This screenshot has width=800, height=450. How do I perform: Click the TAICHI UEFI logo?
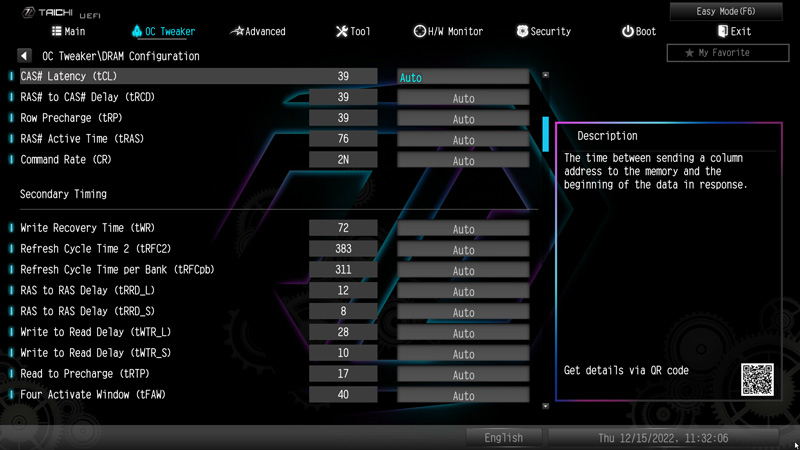[61, 13]
